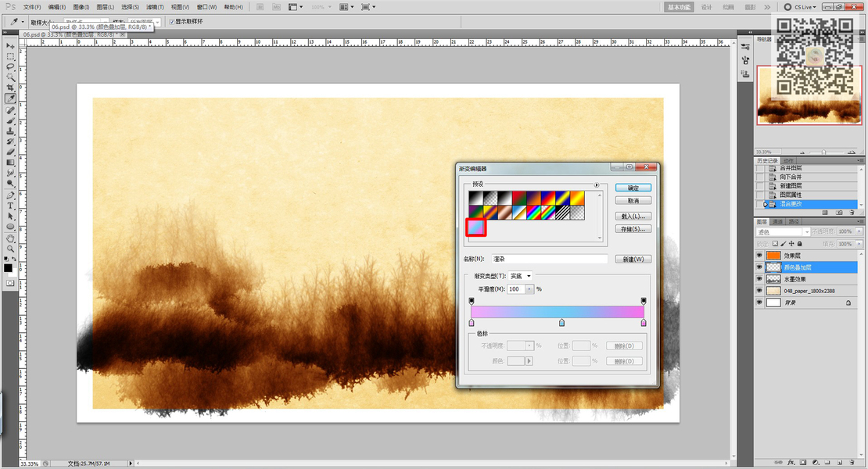Open the layer fill slider arrow
Viewport: 868px width, 469px height.
pyautogui.click(x=859, y=243)
